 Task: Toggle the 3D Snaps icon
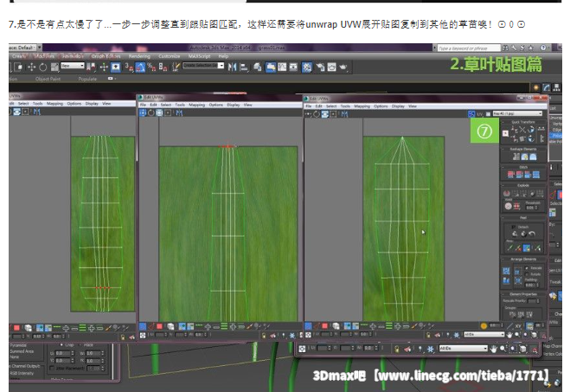point(129,67)
